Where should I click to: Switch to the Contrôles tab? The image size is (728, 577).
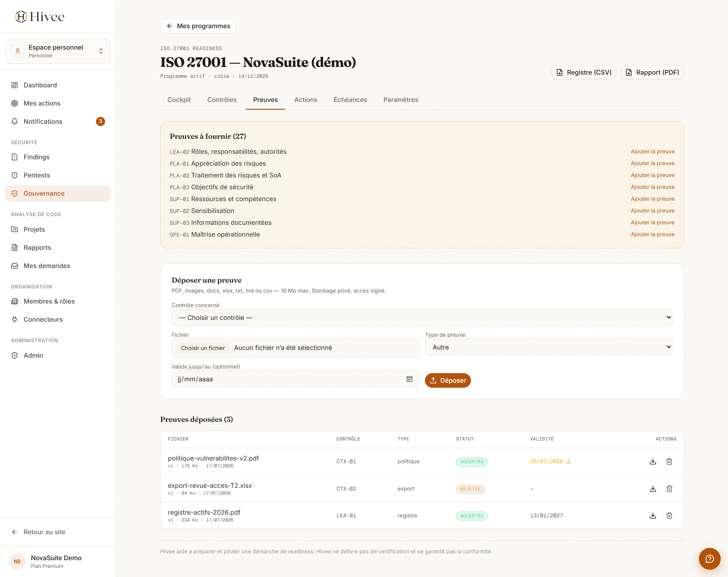[222, 100]
